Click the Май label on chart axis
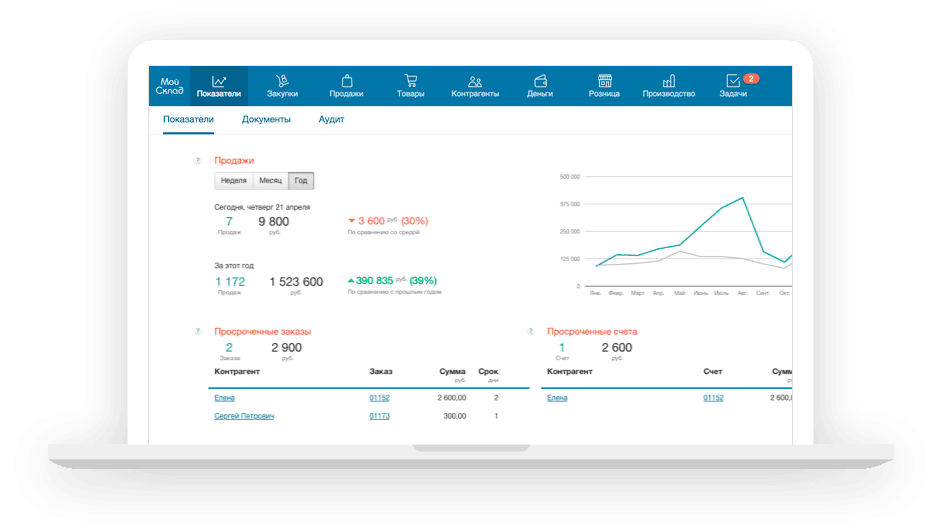This screenshot has height=529, width=941. coord(679,293)
